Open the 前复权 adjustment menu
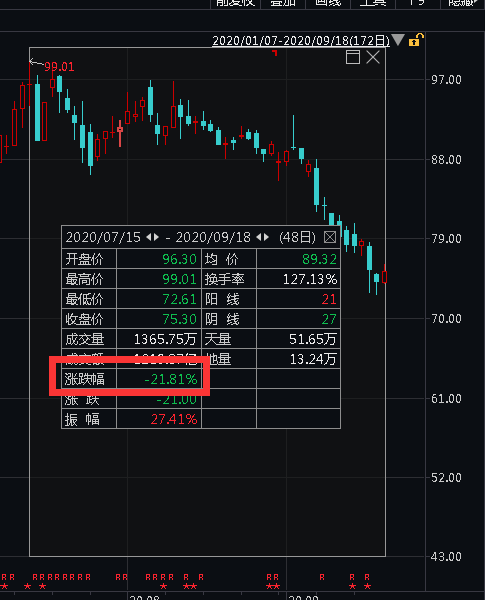This screenshot has height=600, width=485. tap(235, 3)
